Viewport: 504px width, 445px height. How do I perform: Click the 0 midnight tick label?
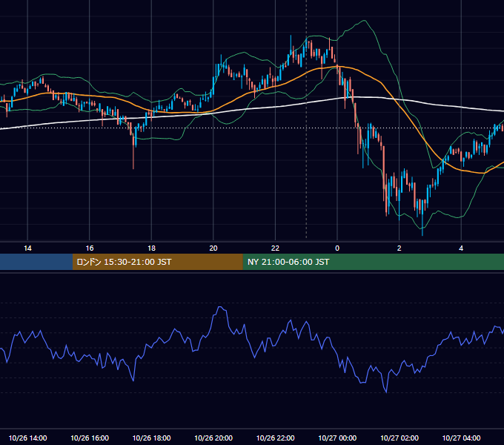click(x=337, y=248)
